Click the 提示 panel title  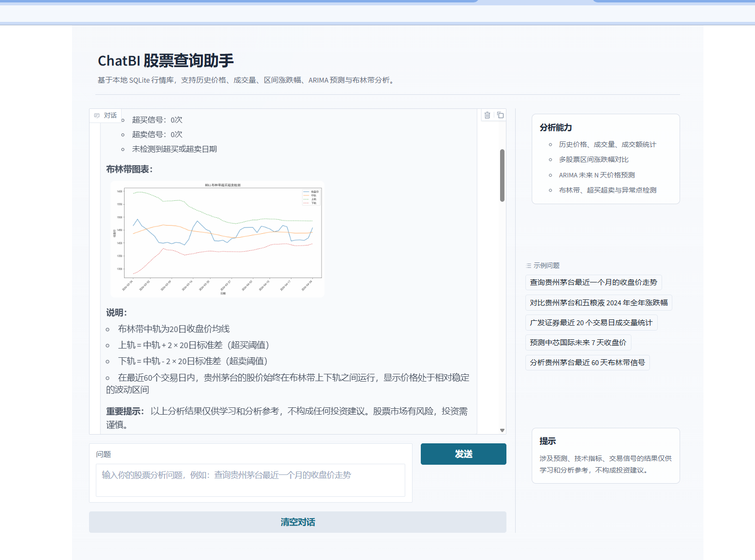[548, 441]
